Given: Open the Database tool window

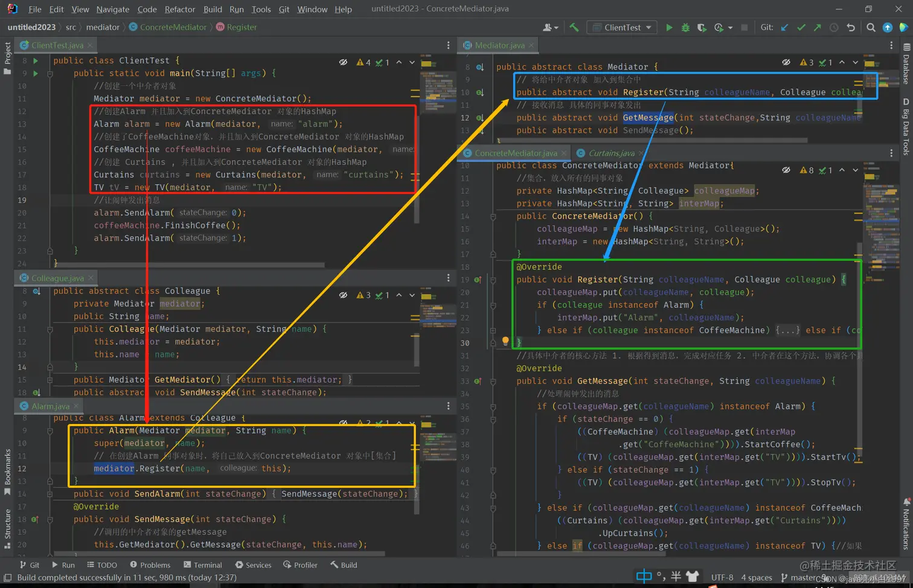Looking at the screenshot, I should [906, 63].
